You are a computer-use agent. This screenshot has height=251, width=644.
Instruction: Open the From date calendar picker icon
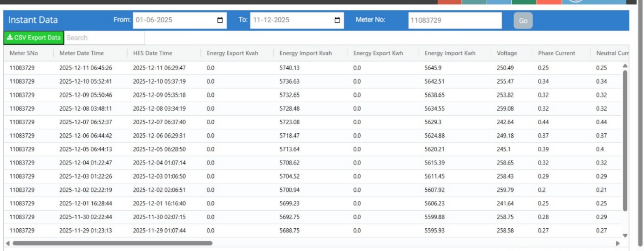pos(220,20)
